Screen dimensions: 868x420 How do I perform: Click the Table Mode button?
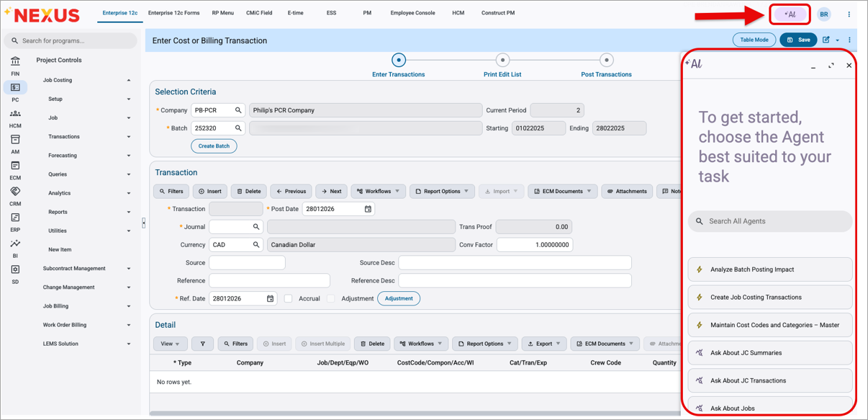[754, 40]
